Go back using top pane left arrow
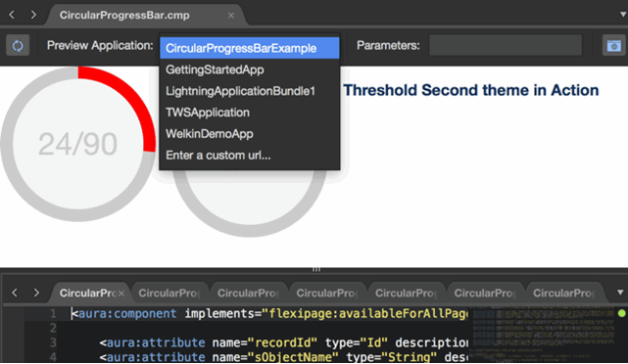 12,16
